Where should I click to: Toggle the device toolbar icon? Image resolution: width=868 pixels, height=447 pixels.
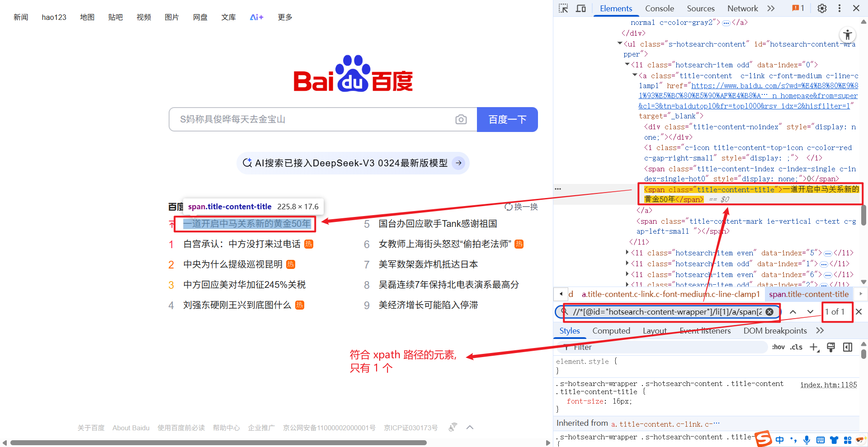pos(581,8)
